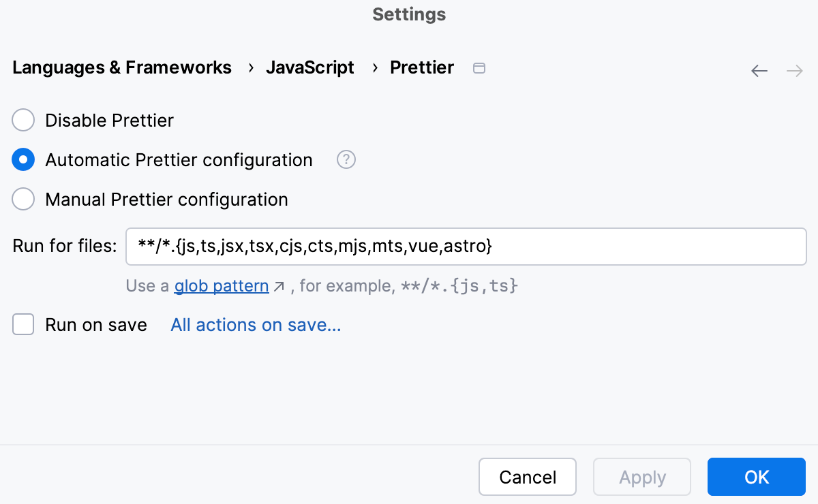Open the glob pattern link
This screenshot has width=818, height=504.
point(221,285)
